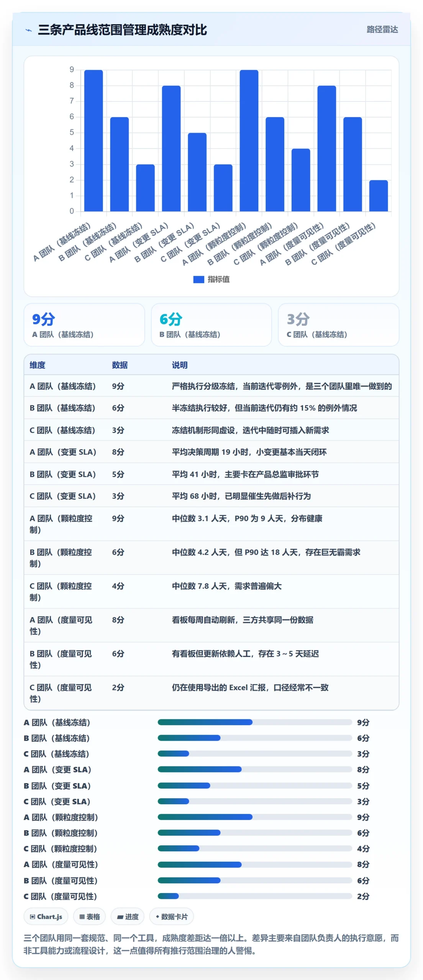Click progress bar for A 团队（颗粒度控制）
Viewport: 423px width, 980px height.
tap(255, 817)
